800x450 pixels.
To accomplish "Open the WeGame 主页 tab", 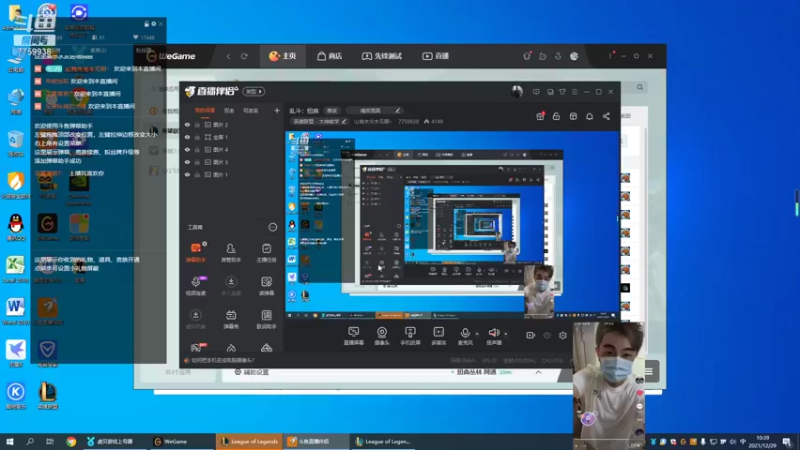I will coord(283,56).
